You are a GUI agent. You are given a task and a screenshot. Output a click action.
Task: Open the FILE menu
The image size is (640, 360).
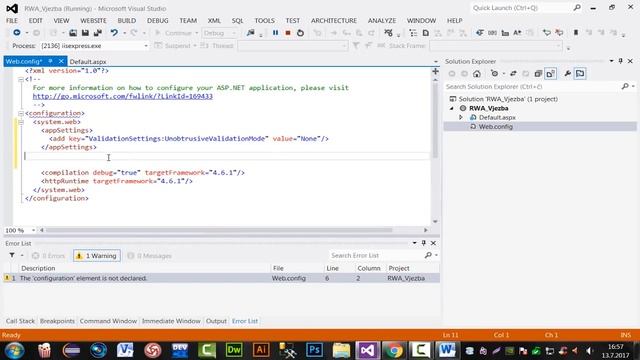[x=12, y=20]
